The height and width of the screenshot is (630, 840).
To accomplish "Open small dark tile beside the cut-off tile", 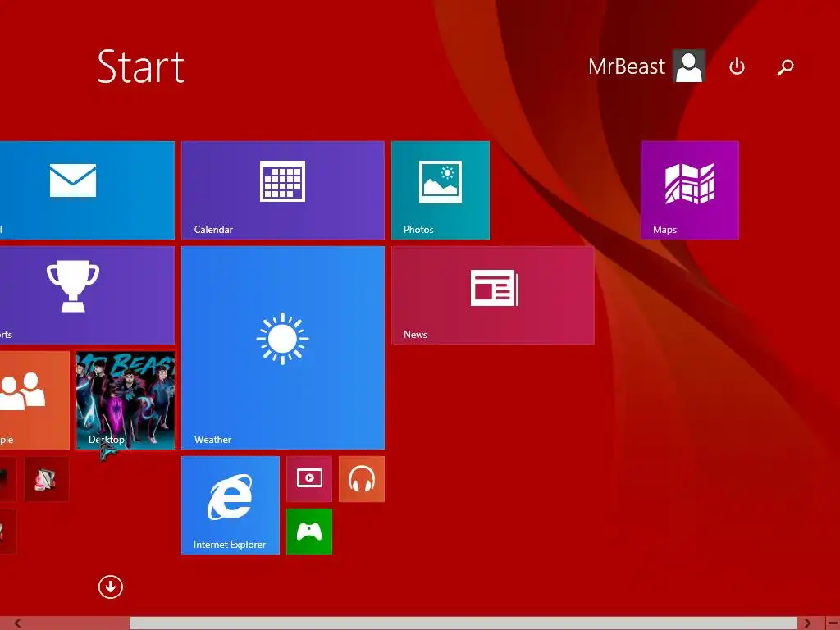I will [46, 479].
